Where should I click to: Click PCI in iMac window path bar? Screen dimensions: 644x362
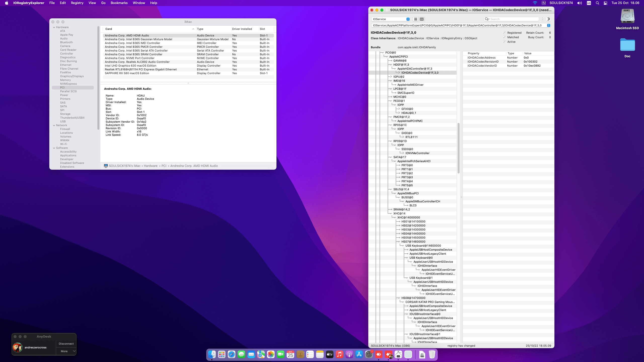(164, 166)
